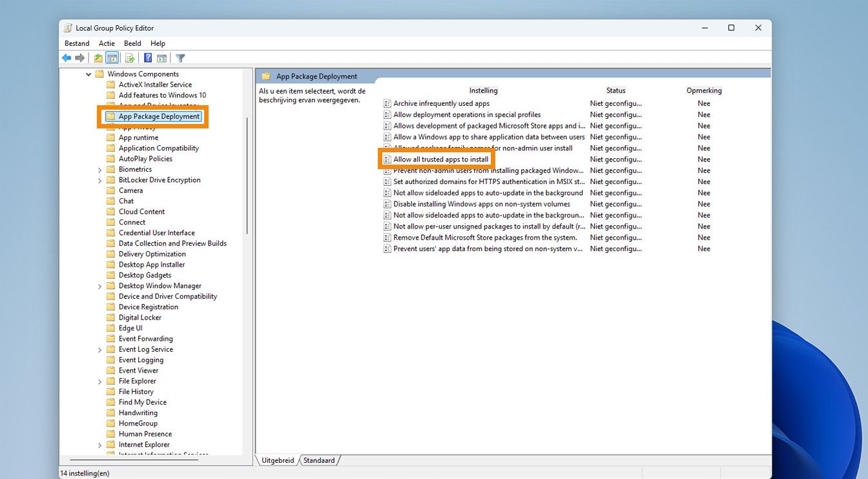Viewport: 868px width, 479px height.
Task: Click the folder icon next to Biometrics
Action: (x=110, y=169)
